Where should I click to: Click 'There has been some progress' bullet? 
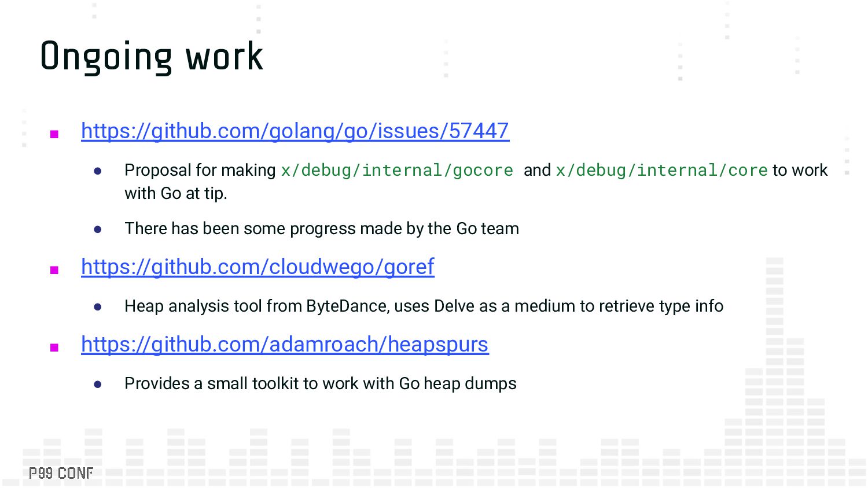coord(322,229)
